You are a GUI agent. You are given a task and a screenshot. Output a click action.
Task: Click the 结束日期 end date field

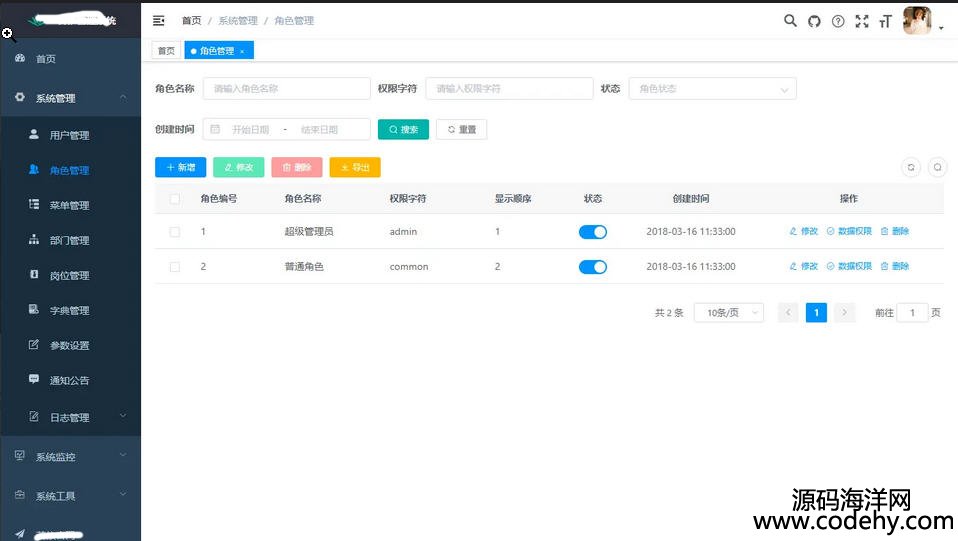(319, 130)
